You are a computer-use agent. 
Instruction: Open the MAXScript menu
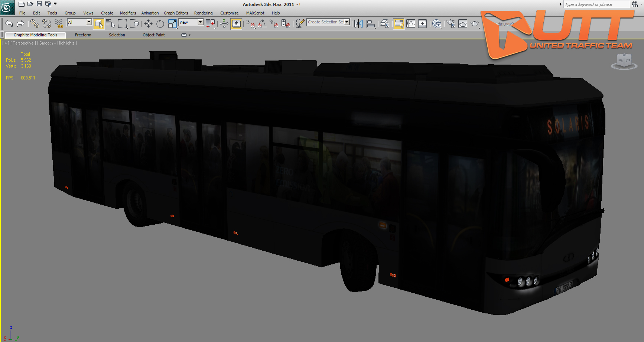[255, 13]
